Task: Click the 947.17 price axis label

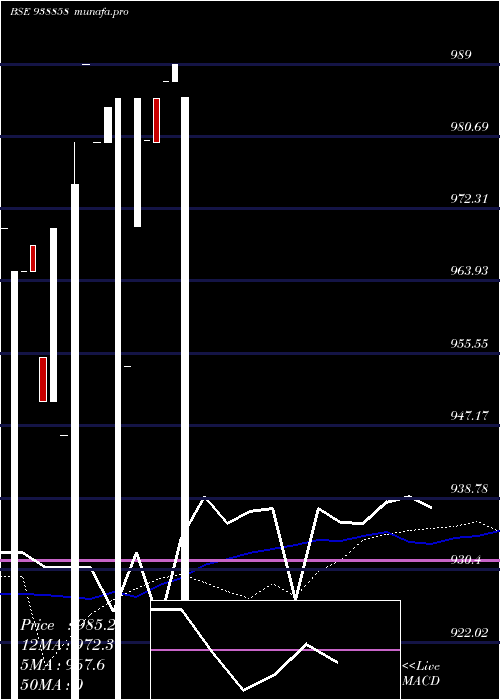Action: 469,416
